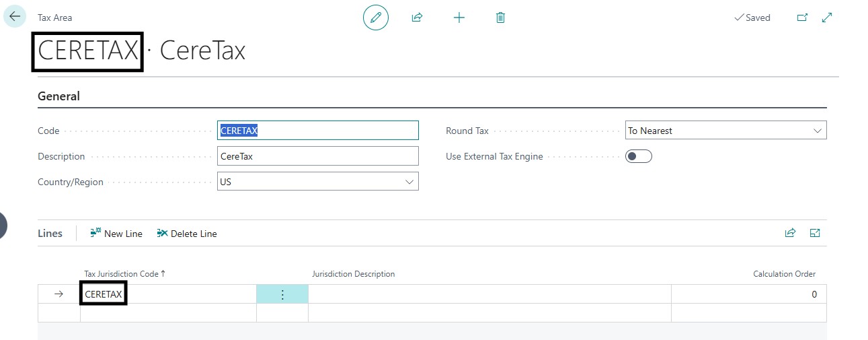Image resolution: width=868 pixels, height=340 pixels.
Task: Click the Code input field
Action: click(317, 131)
